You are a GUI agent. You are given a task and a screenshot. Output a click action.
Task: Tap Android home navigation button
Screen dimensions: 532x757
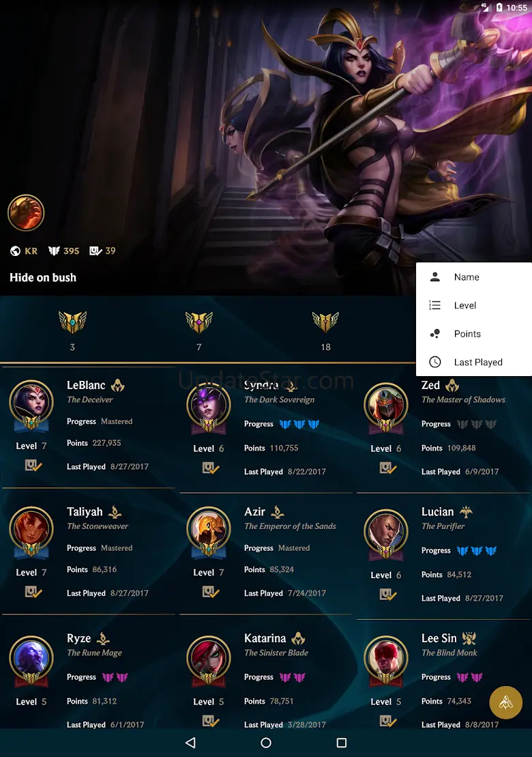266,743
